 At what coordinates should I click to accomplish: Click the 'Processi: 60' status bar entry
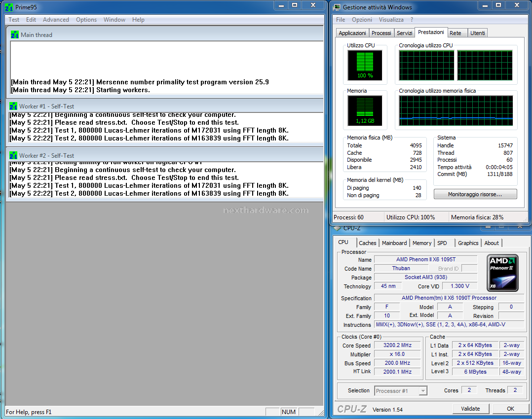(x=348, y=217)
